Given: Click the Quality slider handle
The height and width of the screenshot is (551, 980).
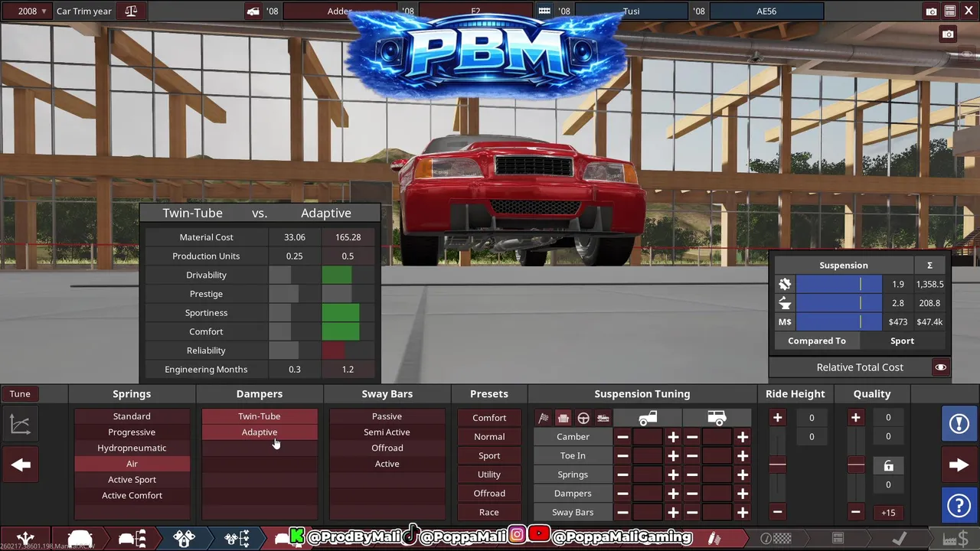Looking at the screenshot, I should pos(856,465).
